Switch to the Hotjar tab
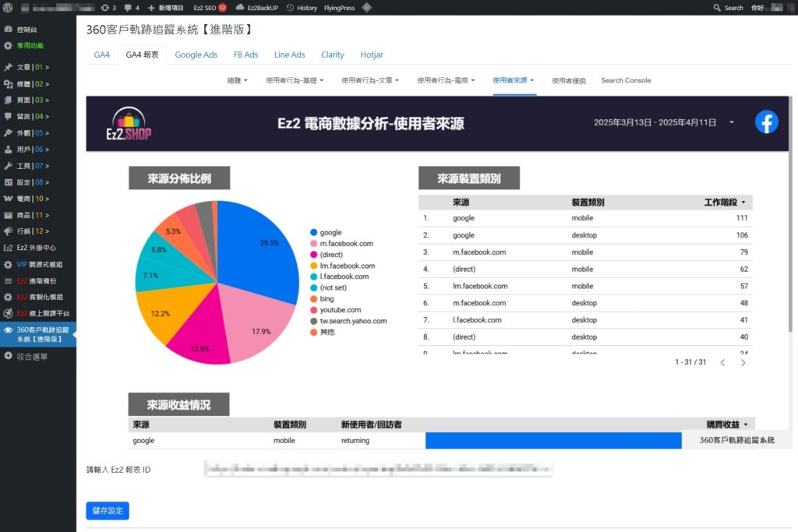Screen dimensions: 798x532 [372, 55]
